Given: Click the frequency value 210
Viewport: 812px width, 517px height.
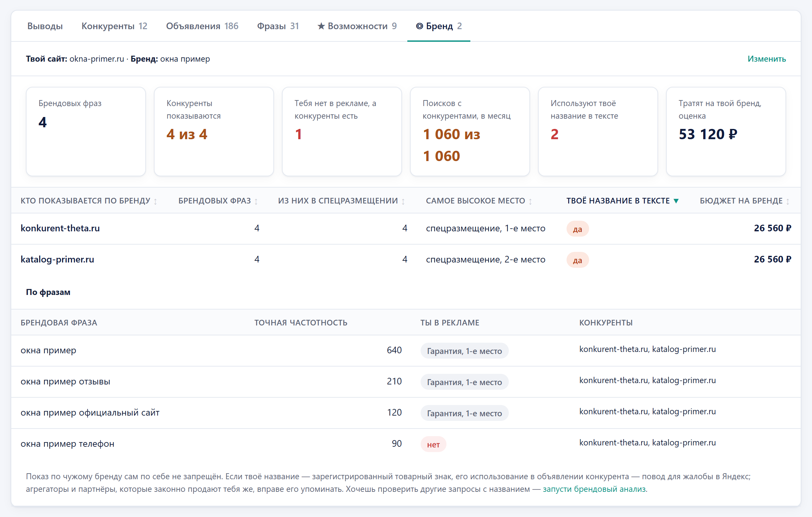Looking at the screenshot, I should 394,381.
